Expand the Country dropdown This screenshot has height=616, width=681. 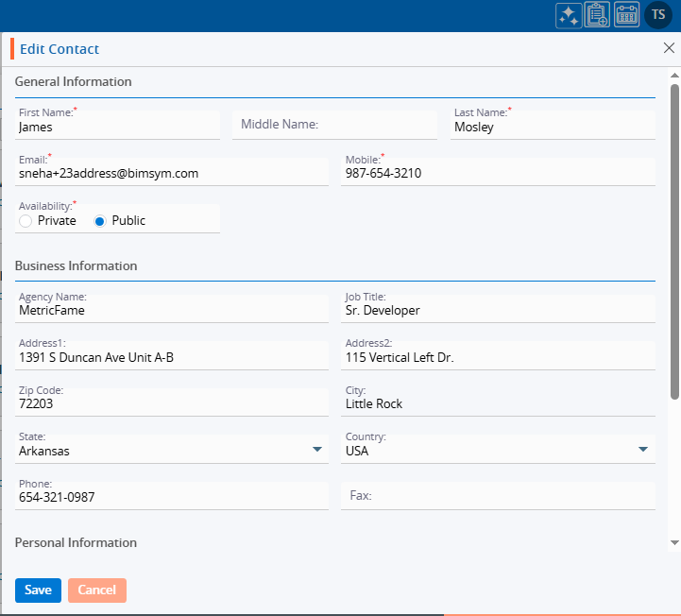(x=643, y=450)
